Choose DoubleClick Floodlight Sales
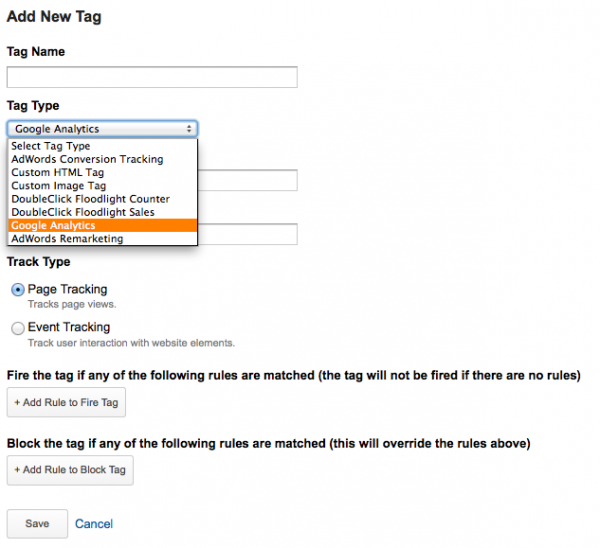The image size is (600, 548). pos(103,212)
